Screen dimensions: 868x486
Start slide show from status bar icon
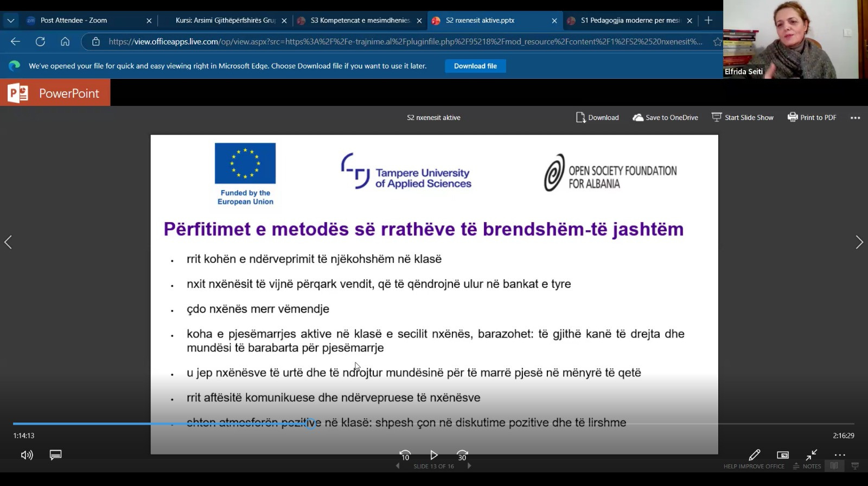pyautogui.click(x=856, y=466)
